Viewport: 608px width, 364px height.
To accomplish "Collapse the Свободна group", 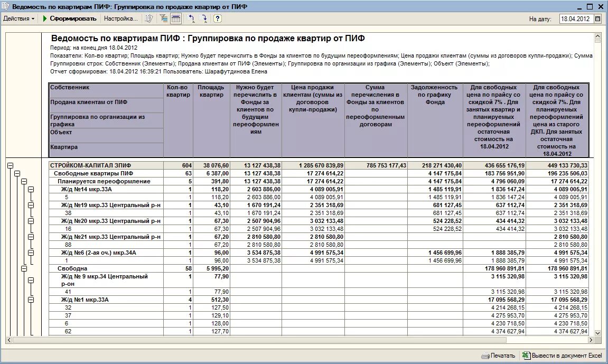I will 24,268.
